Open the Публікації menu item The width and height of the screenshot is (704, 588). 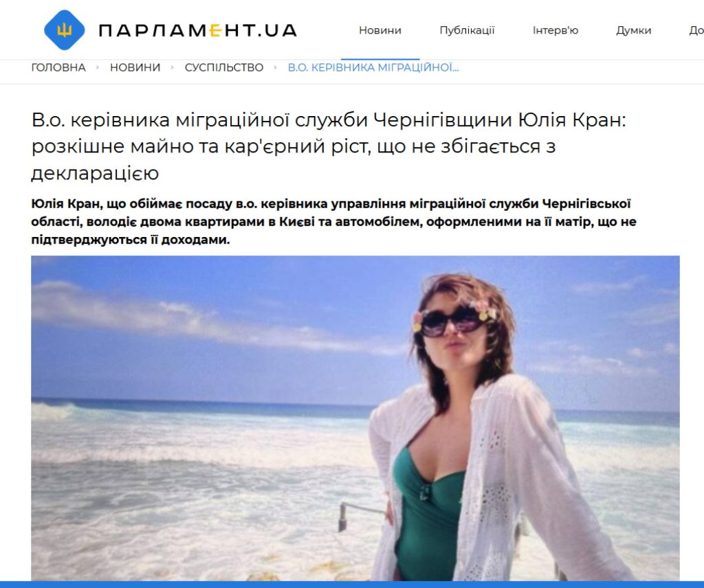(x=467, y=30)
